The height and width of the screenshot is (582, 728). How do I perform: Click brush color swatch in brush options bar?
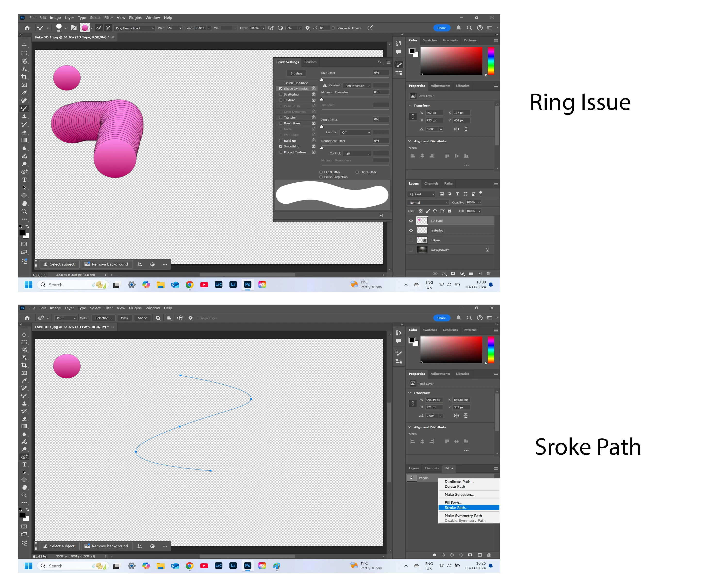click(x=85, y=28)
